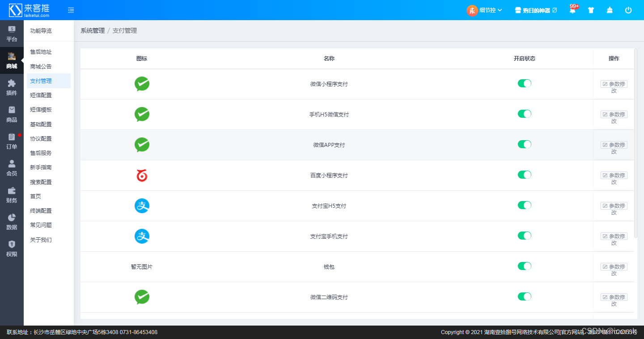The height and width of the screenshot is (339, 644).
Task: Open notifications bell with 99+ badge
Action: tap(573, 9)
